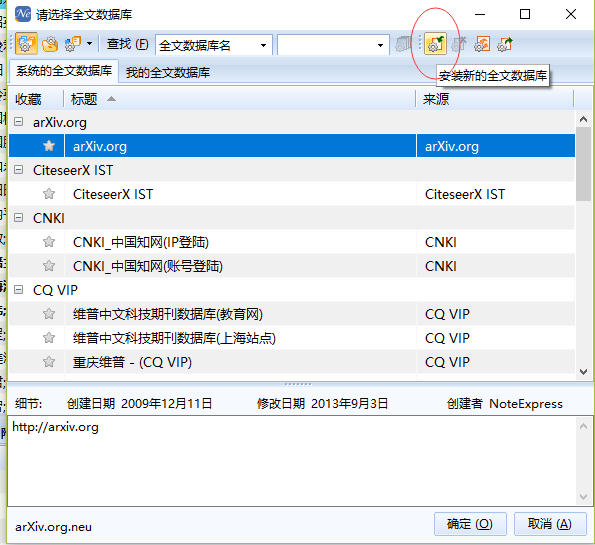Click the CNKI group header label

click(x=49, y=218)
